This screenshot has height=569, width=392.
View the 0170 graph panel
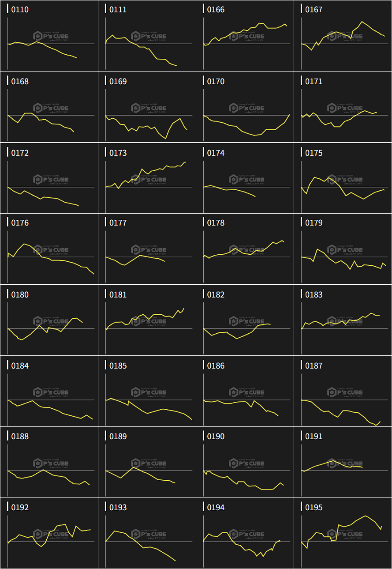(x=245, y=107)
